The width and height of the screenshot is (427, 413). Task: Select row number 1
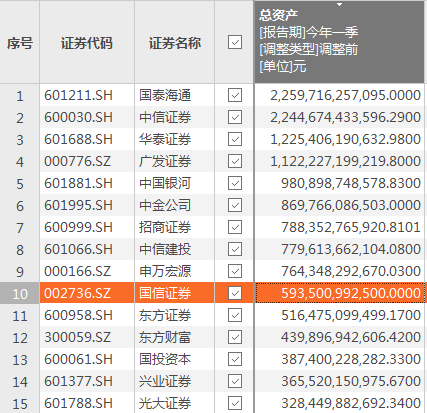point(20,95)
